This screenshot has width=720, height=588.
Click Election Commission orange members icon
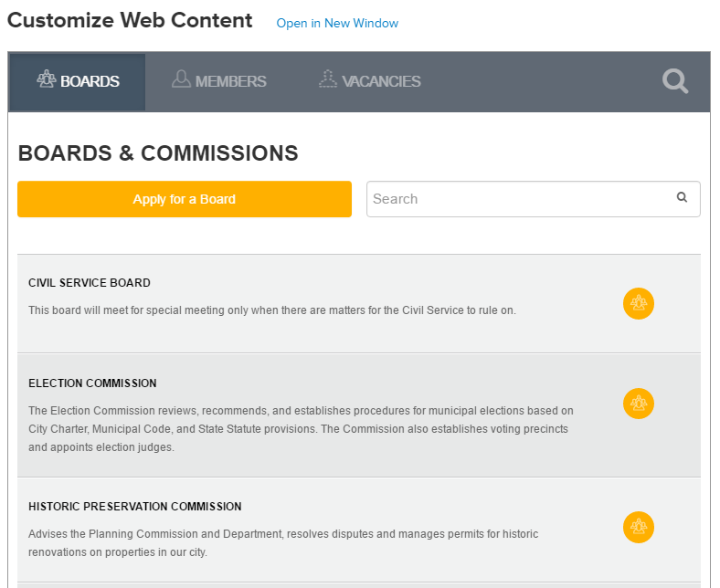pos(639,404)
